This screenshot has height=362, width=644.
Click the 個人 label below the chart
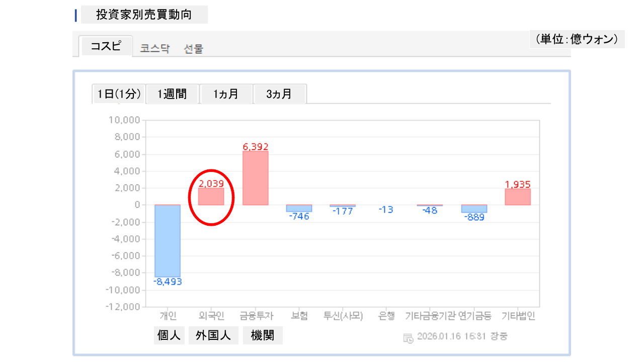[x=169, y=335]
